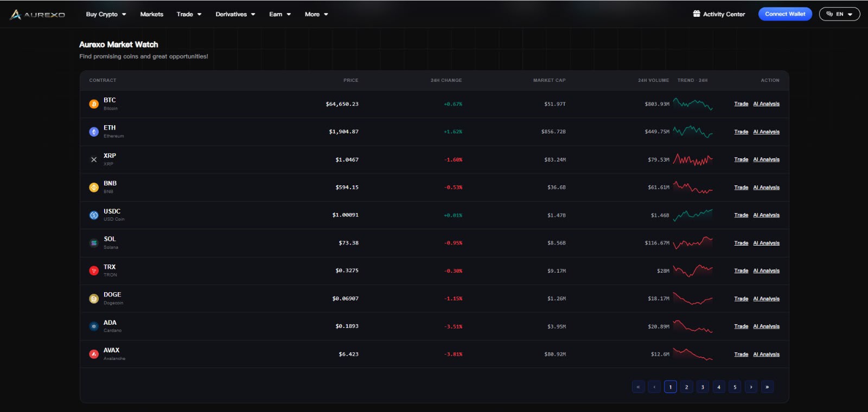The width and height of the screenshot is (868, 412).
Task: Open AI Analysis for DOGE
Action: click(x=766, y=299)
